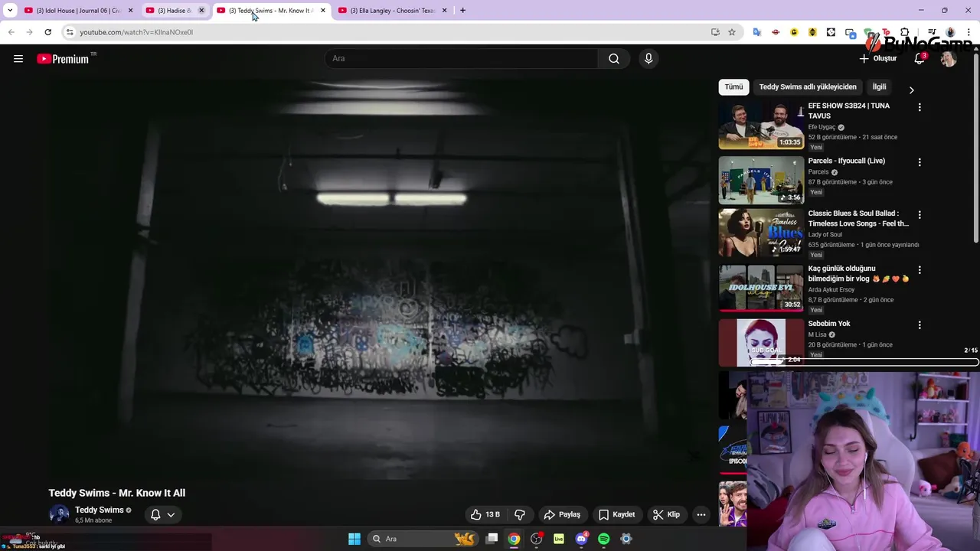Close the Ella Langley tab
Viewport: 980px width, 551px height.
click(x=444, y=11)
